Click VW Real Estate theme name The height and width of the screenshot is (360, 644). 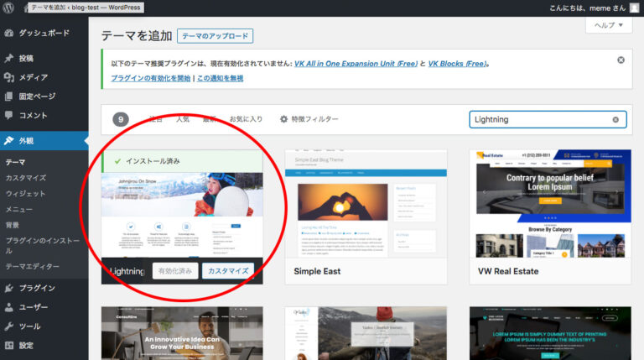click(x=508, y=271)
